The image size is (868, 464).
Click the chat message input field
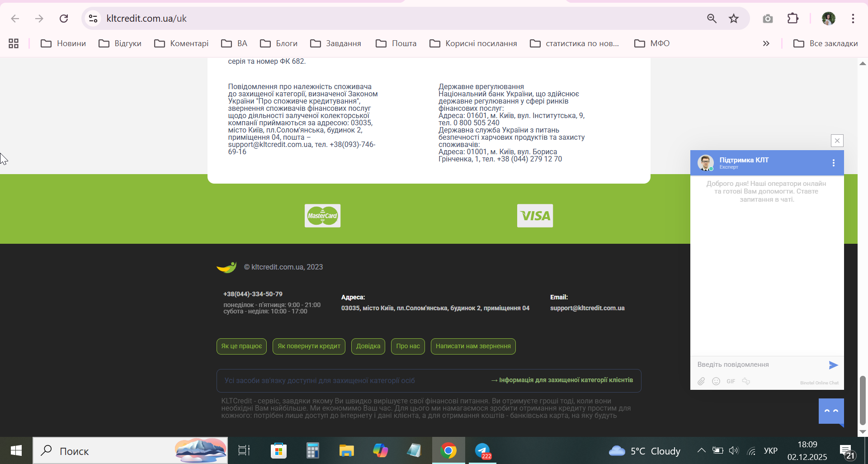click(x=759, y=365)
